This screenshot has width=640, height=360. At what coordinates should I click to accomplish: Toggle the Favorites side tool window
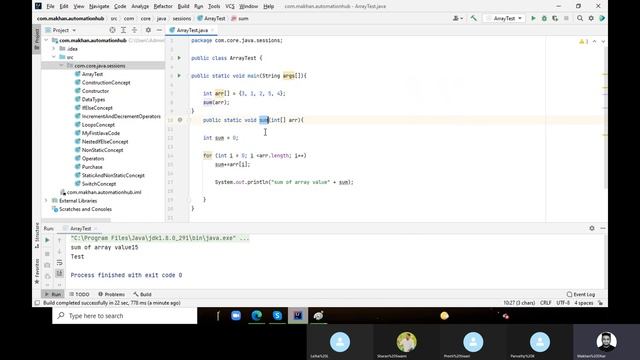(x=37, y=271)
